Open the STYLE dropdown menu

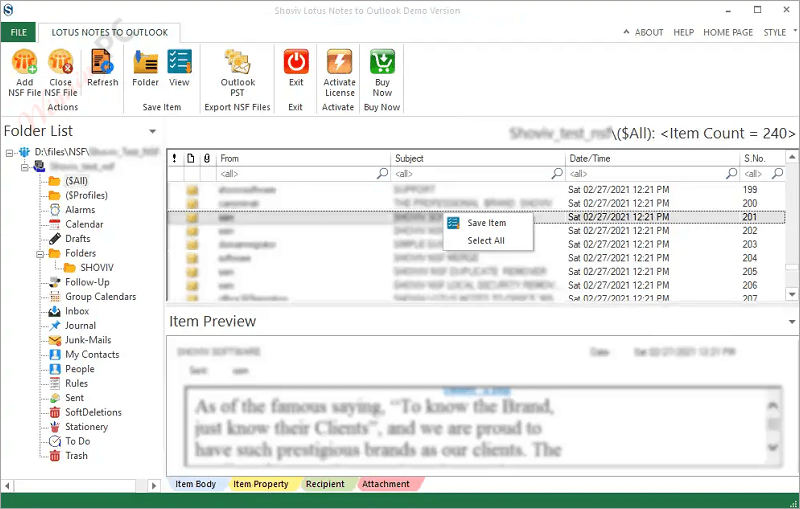779,32
